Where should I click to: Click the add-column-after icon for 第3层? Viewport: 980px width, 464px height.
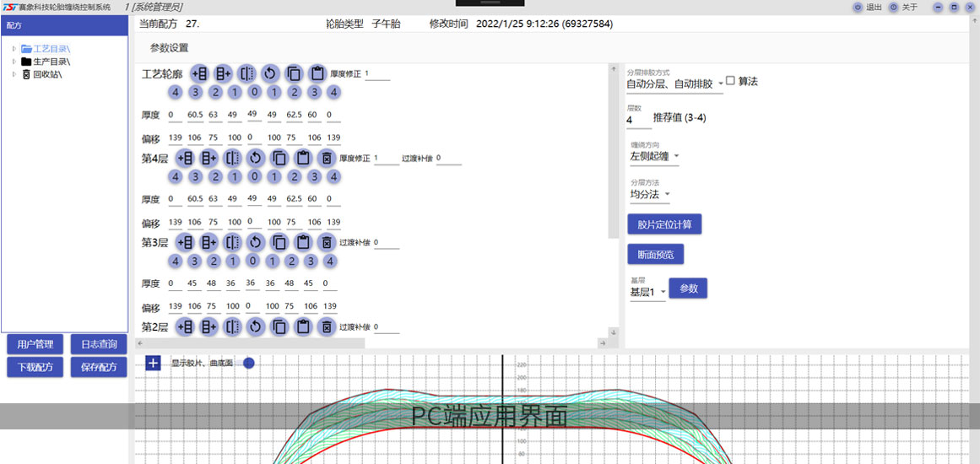(208, 242)
